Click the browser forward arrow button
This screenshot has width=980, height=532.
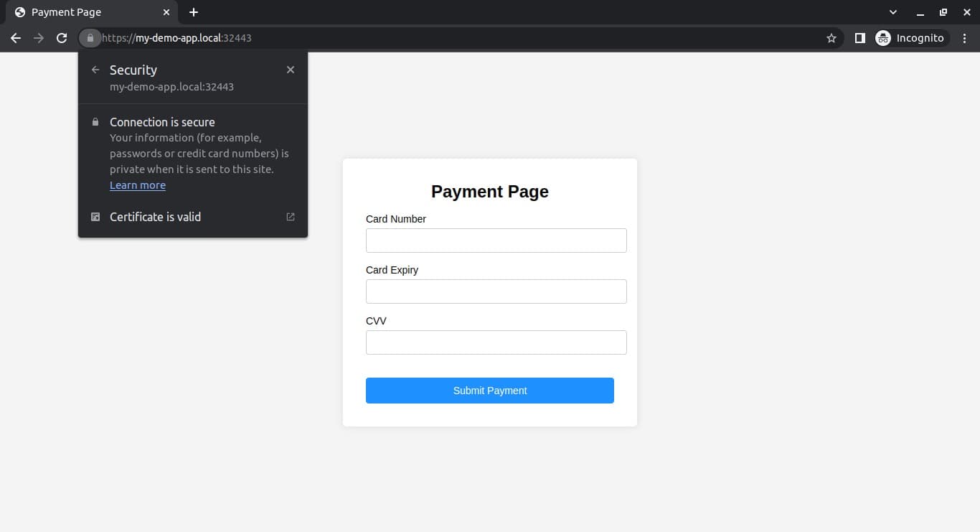pos(39,38)
